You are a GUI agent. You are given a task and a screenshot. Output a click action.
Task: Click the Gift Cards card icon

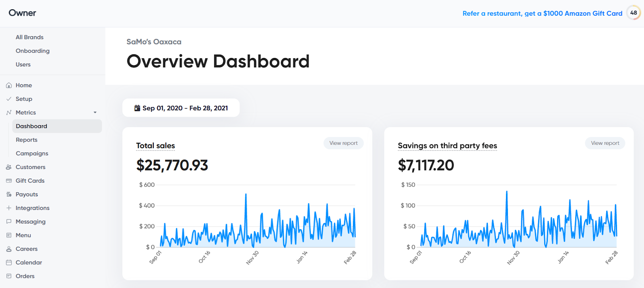click(9, 181)
